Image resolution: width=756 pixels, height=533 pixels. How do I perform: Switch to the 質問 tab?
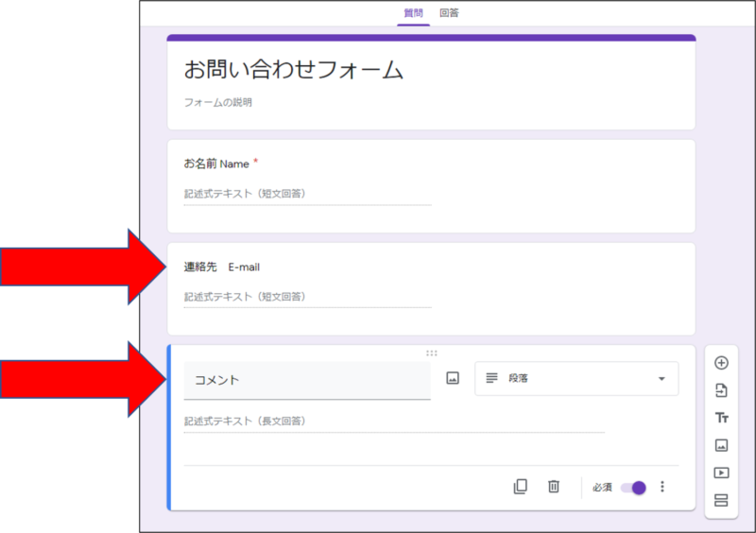(x=413, y=13)
